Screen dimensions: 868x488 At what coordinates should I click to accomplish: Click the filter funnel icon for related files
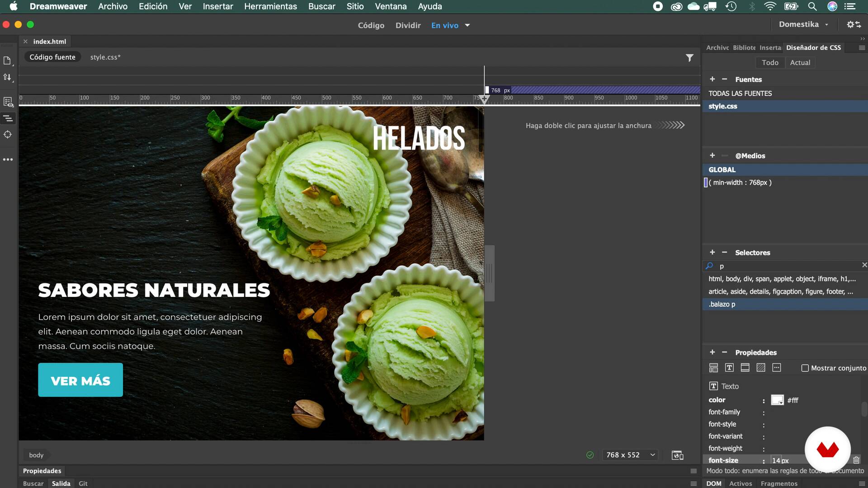point(689,58)
